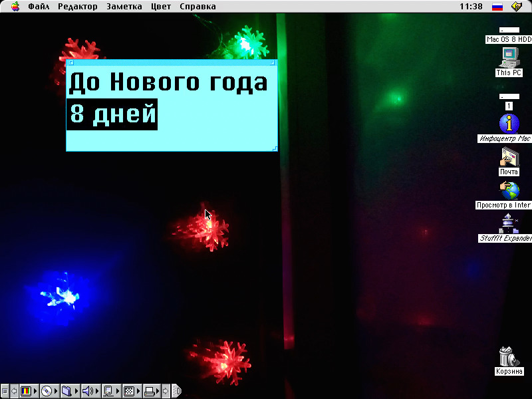
Task: Open the monitor resolution strip module
Action: click(x=128, y=392)
